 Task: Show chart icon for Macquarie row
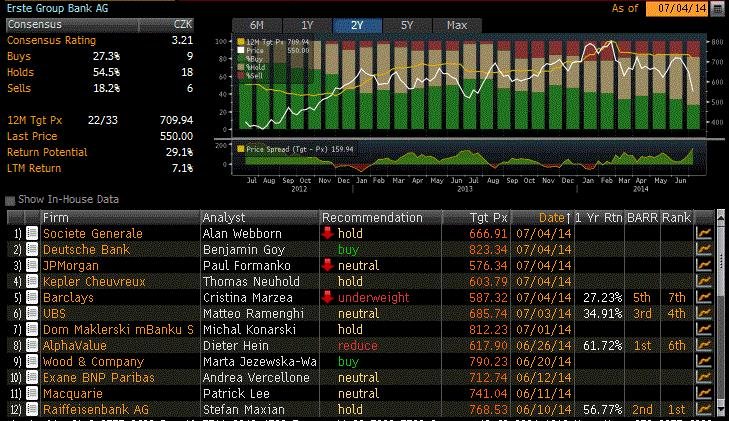704,394
